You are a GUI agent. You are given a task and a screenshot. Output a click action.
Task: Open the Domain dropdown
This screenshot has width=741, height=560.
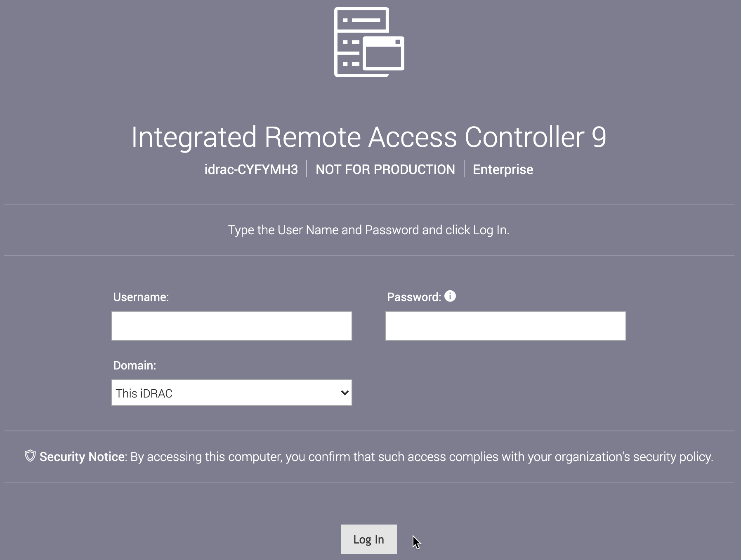(x=231, y=393)
